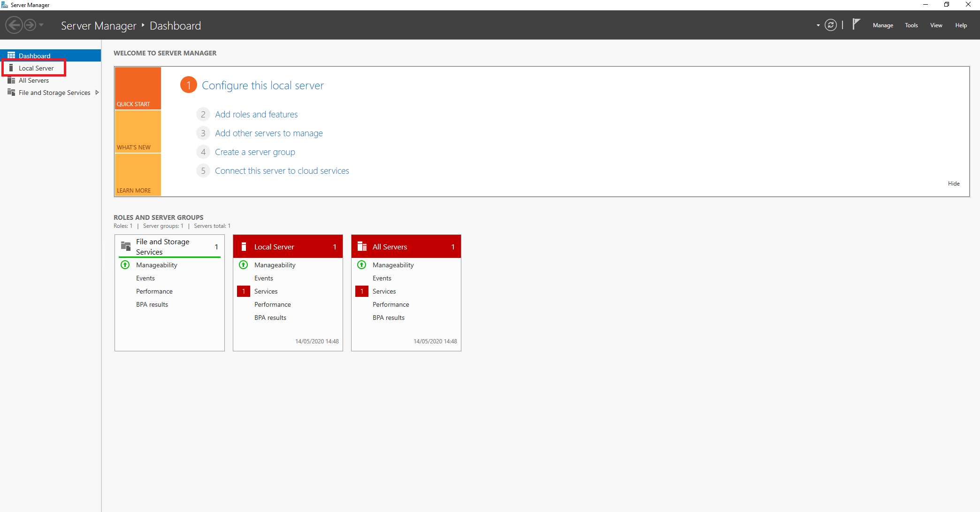Click the All Servers tile header icon
This screenshot has width=980, height=512.
point(362,247)
